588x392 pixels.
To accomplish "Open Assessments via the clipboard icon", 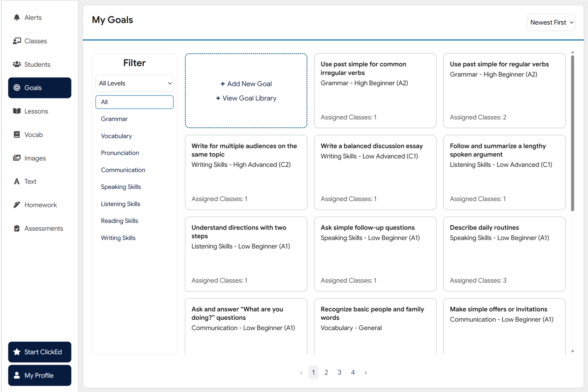I will 17,228.
